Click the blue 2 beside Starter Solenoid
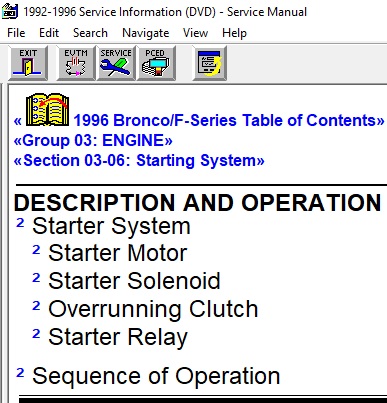 (x=36, y=277)
